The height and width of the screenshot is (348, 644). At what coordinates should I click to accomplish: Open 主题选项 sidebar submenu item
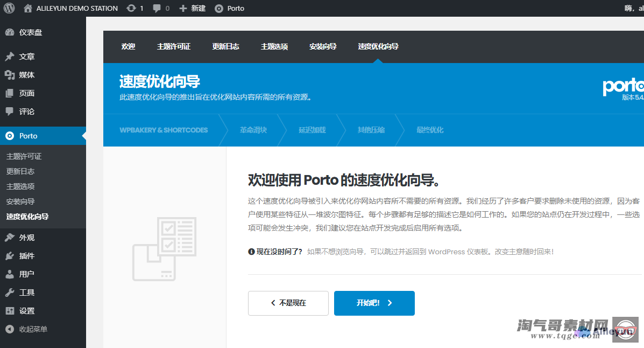(20, 186)
